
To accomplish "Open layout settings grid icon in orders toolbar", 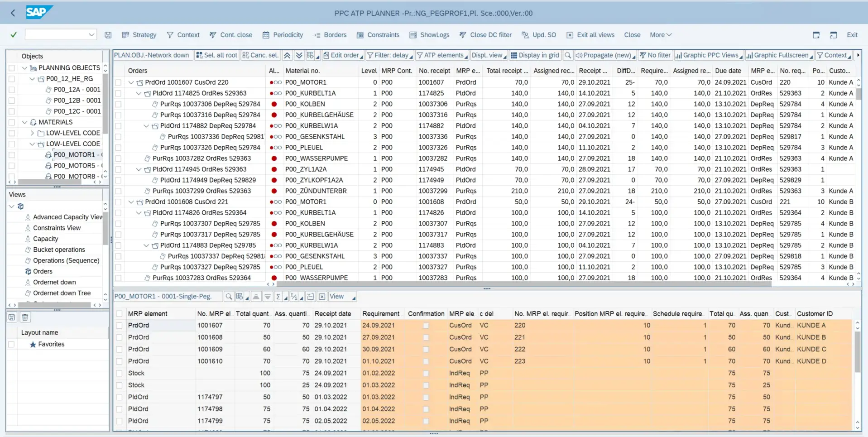I will 310,55.
